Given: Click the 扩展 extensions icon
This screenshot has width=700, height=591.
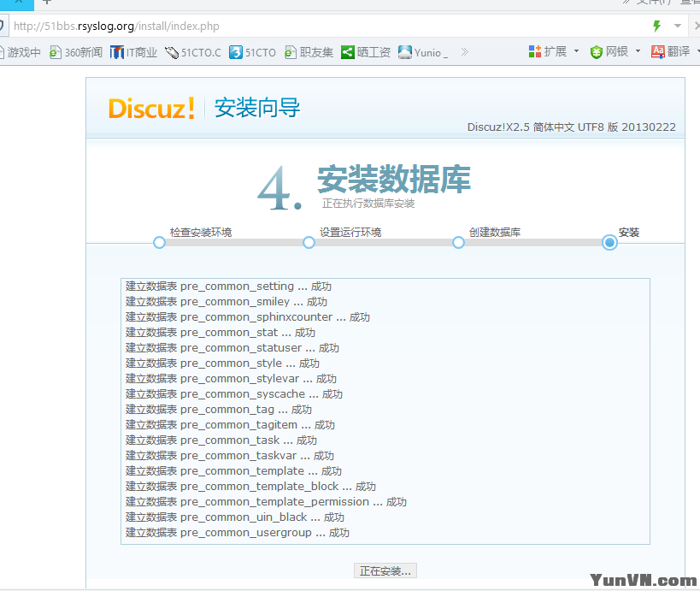Looking at the screenshot, I should coord(535,51).
